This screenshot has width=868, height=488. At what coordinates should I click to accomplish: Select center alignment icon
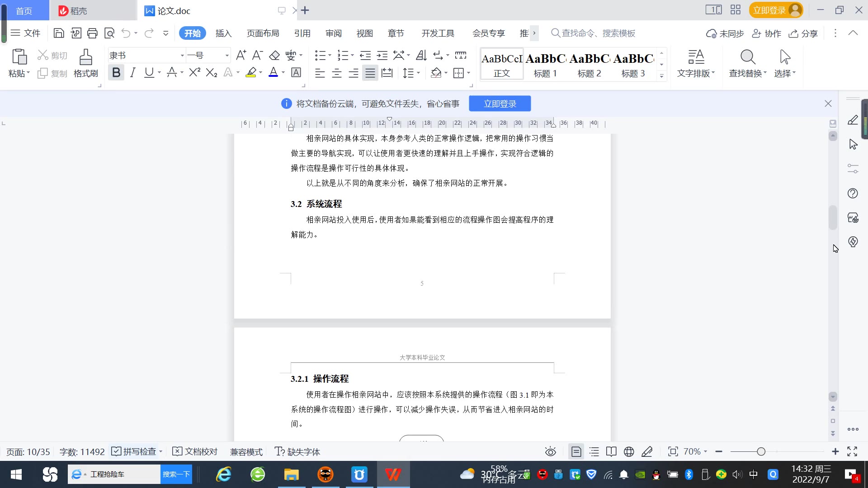[x=337, y=73]
